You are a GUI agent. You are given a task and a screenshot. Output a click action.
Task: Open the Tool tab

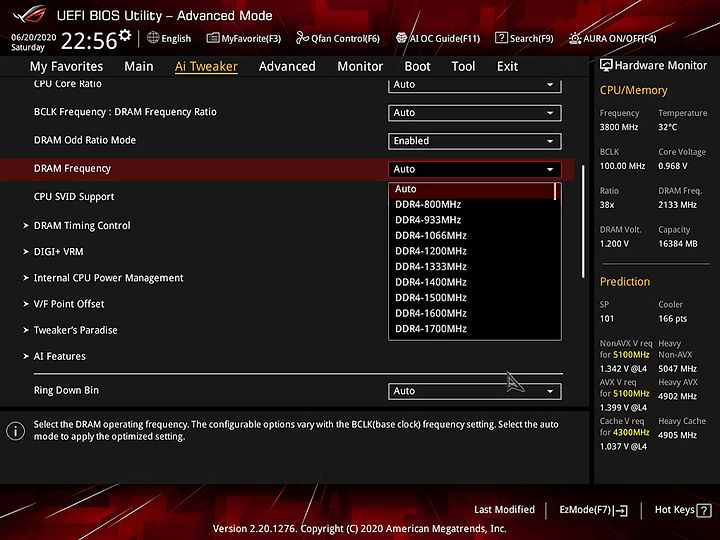(463, 67)
